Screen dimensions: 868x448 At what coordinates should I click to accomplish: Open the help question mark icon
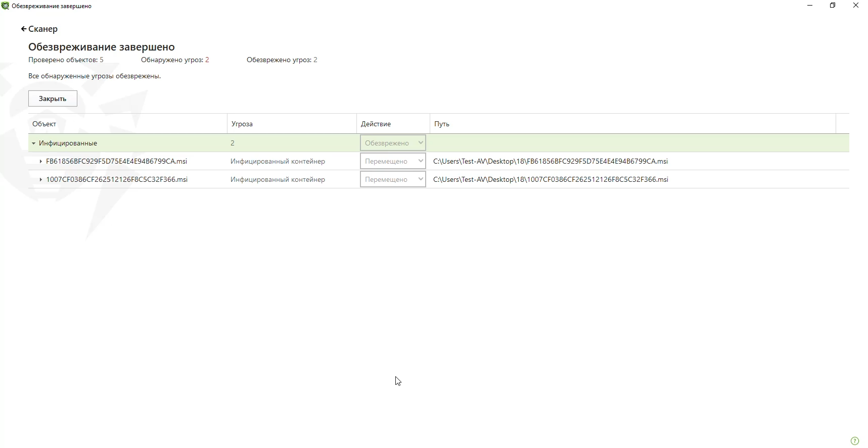(x=855, y=441)
